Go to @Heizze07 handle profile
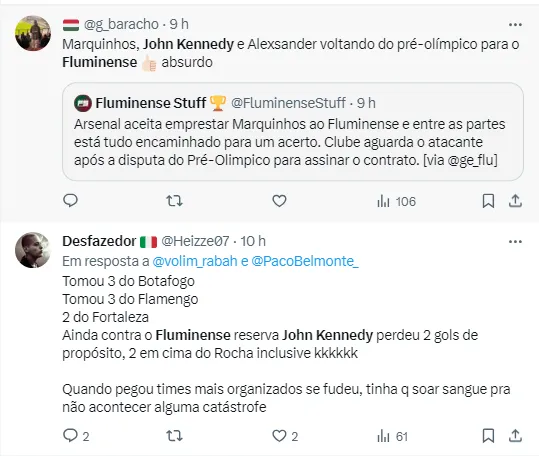 (195, 241)
